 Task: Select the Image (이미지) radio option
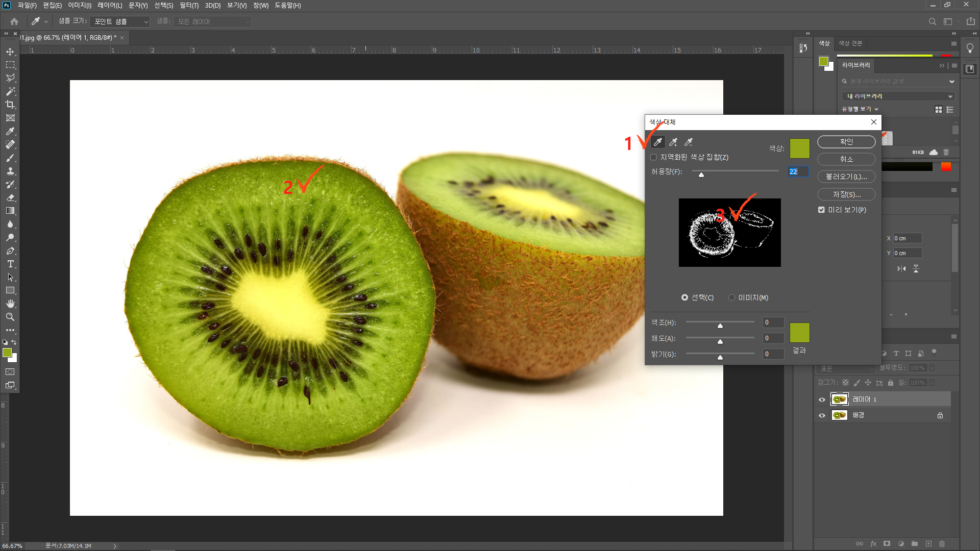[731, 297]
